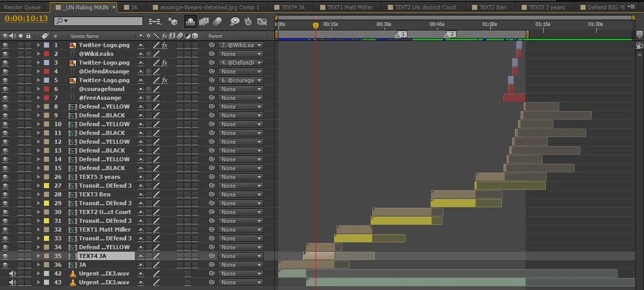Open assange-8years-detained.jpg Comp 1 tab
Viewport: 644px width, 290px height.
click(x=210, y=7)
